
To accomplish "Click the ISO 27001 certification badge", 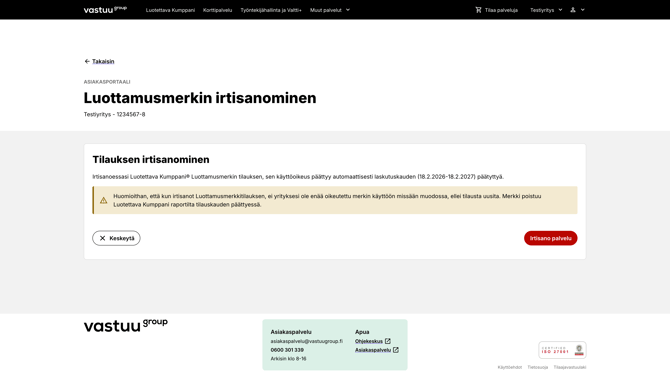I will coord(562,350).
